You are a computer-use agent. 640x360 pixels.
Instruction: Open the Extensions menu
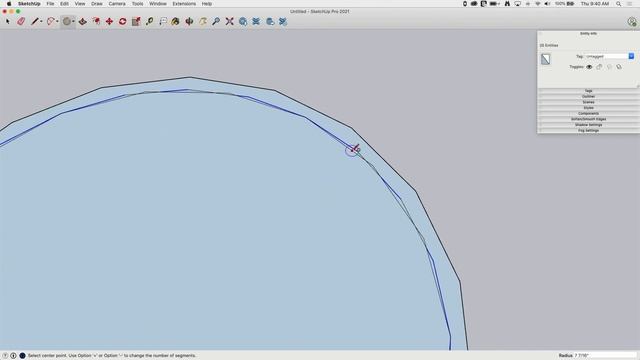click(x=184, y=4)
